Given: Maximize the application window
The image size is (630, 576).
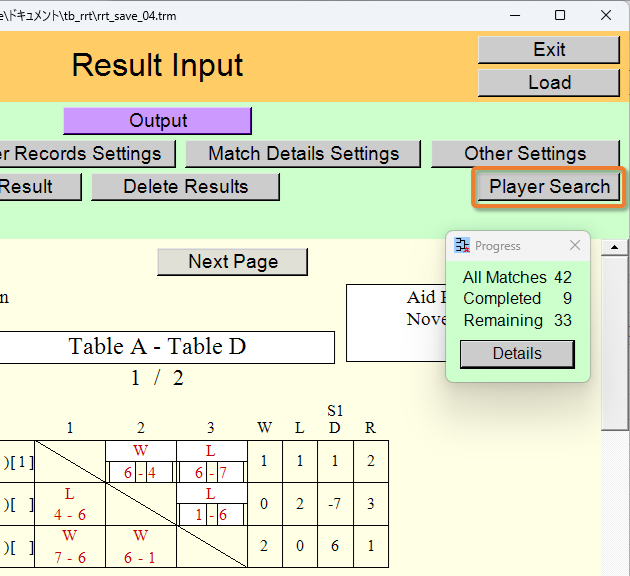Looking at the screenshot, I should point(560,16).
